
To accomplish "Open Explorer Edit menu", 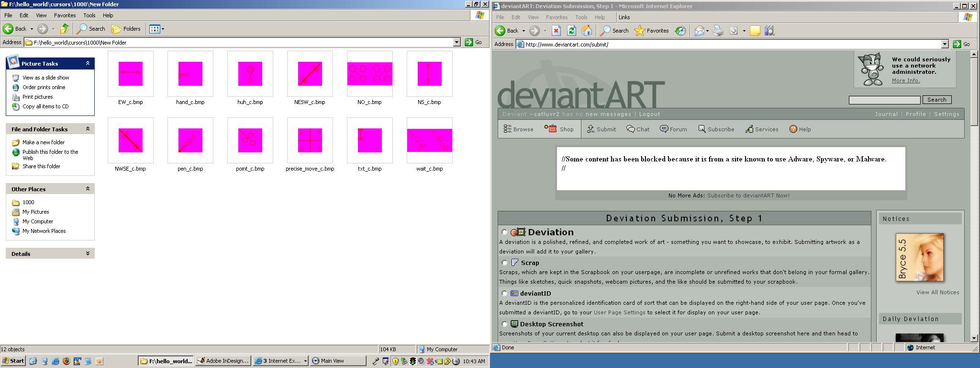I will pos(24,15).
